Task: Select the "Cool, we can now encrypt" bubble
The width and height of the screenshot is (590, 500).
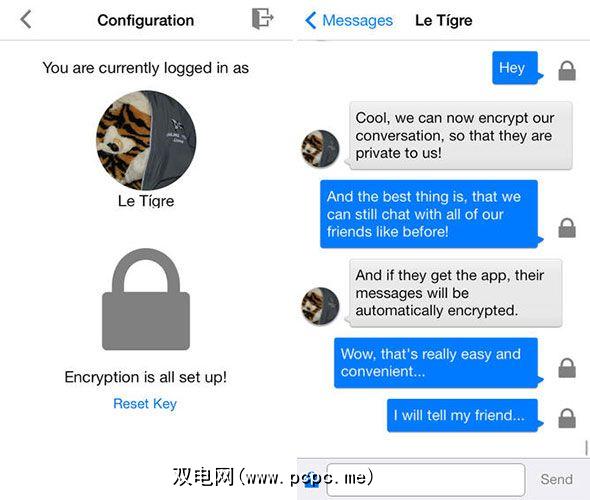Action: (460, 135)
